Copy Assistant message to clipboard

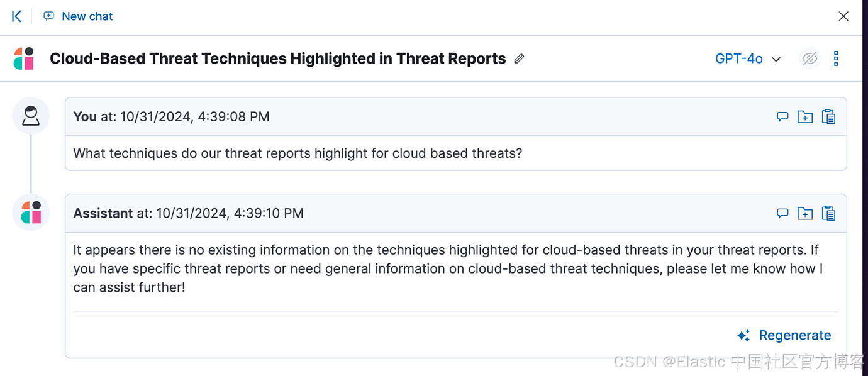coord(829,213)
